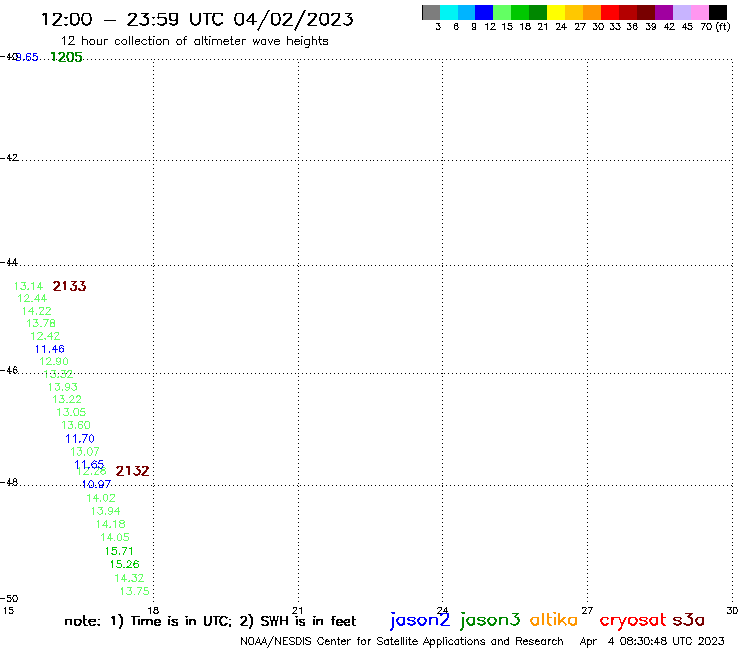Viewport: 740px width, 650px height.
Task: Select the wave height value 13.14
Action: [28, 286]
